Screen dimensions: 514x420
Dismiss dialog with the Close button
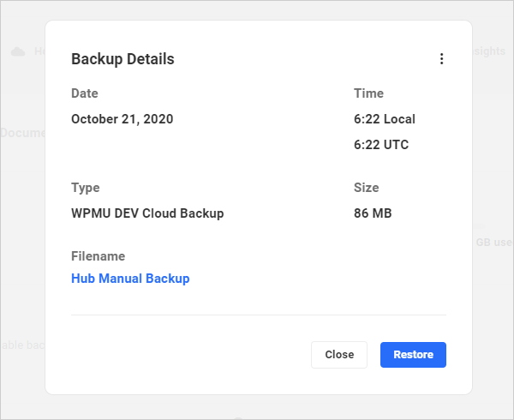click(x=339, y=355)
